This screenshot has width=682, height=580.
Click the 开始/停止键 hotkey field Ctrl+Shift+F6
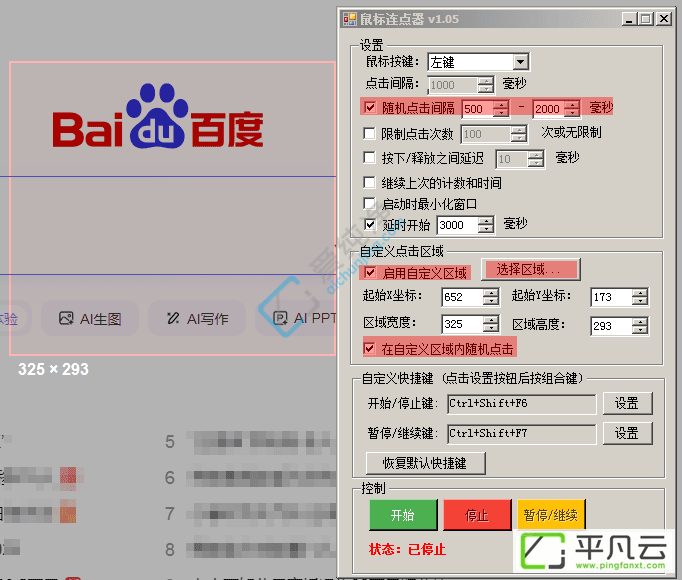[522, 404]
